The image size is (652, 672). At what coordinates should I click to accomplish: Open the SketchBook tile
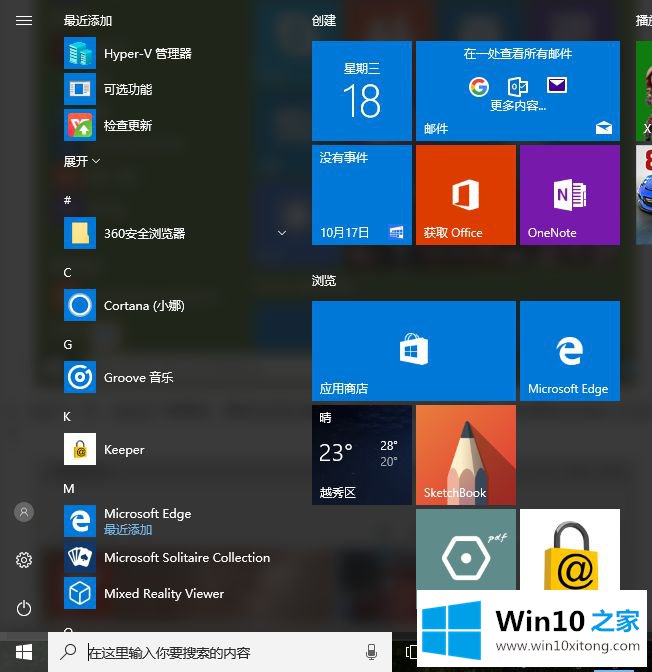coord(466,455)
